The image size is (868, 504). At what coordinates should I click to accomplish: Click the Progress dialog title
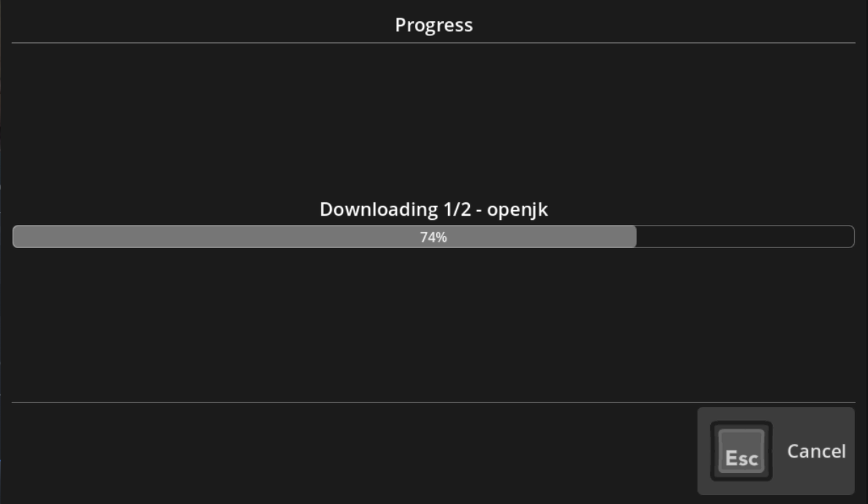(x=433, y=25)
